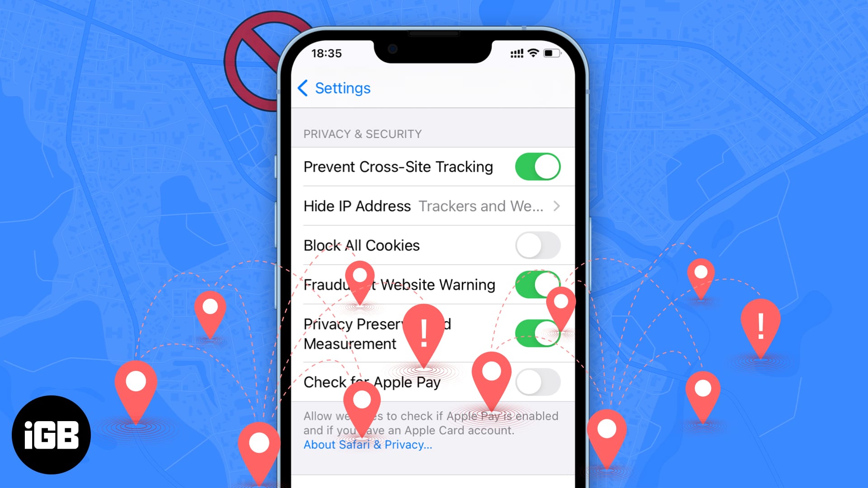Toggle Prevent Cross-Site Tracking switch
This screenshot has width=868, height=488.
click(538, 168)
